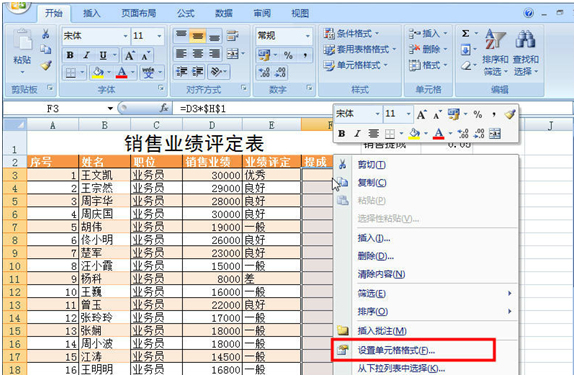
Task: Open the 单元格样式 button
Action: [x=355, y=65]
